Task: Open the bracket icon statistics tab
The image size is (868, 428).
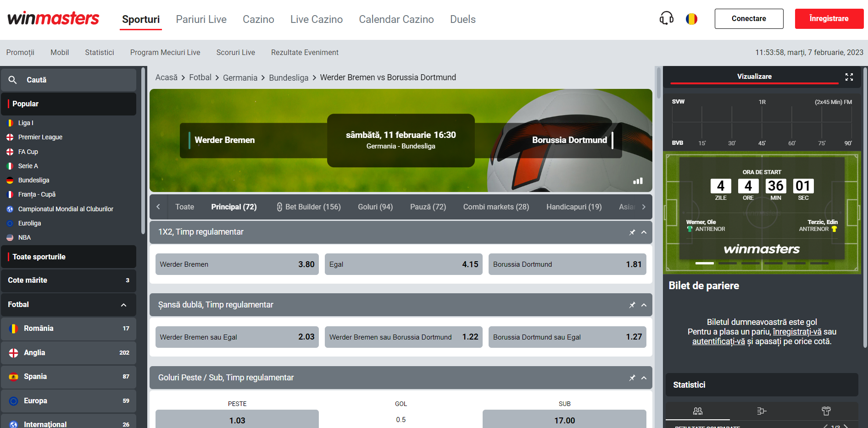Action: pyautogui.click(x=762, y=411)
